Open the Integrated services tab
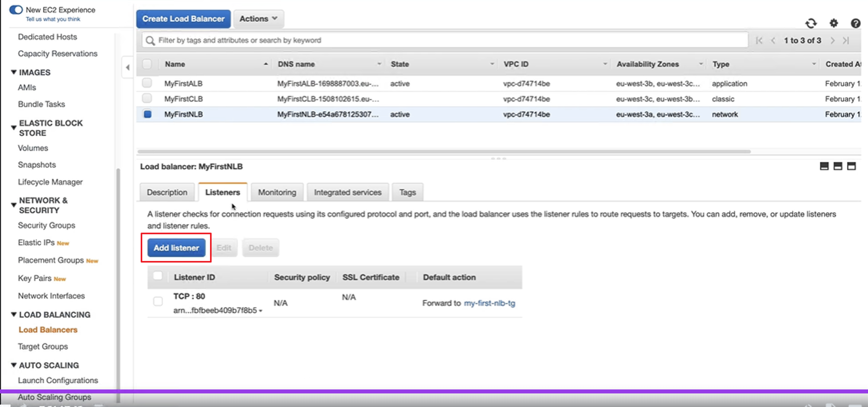This screenshot has width=868, height=407. pos(348,192)
